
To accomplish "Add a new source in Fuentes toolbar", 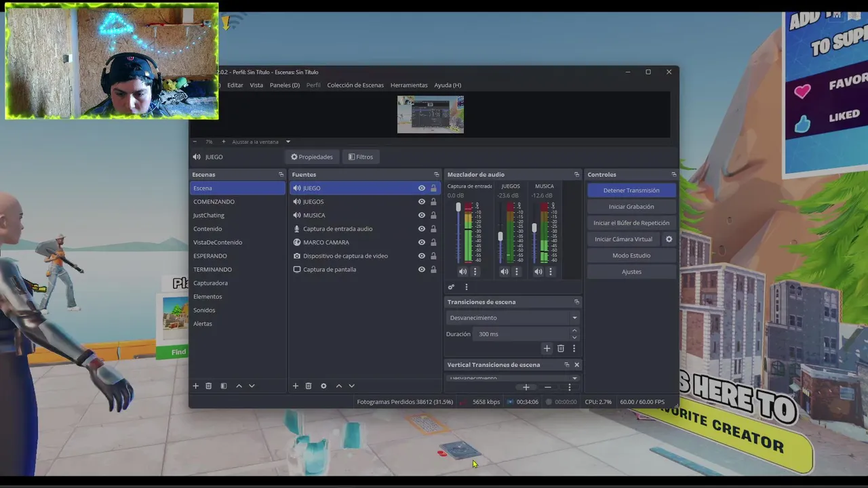I will coord(296,386).
